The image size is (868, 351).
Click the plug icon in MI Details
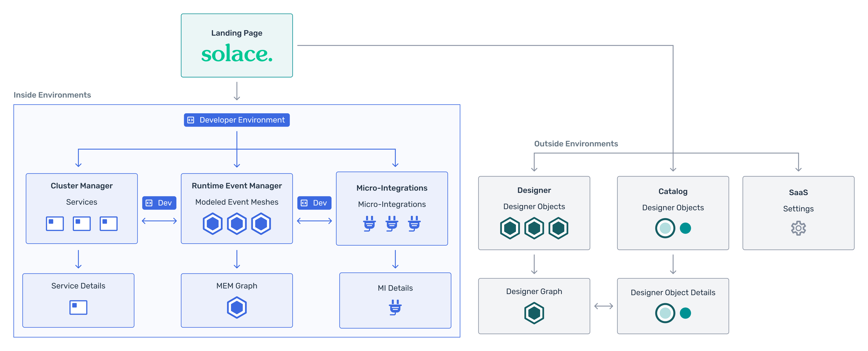[x=395, y=308]
